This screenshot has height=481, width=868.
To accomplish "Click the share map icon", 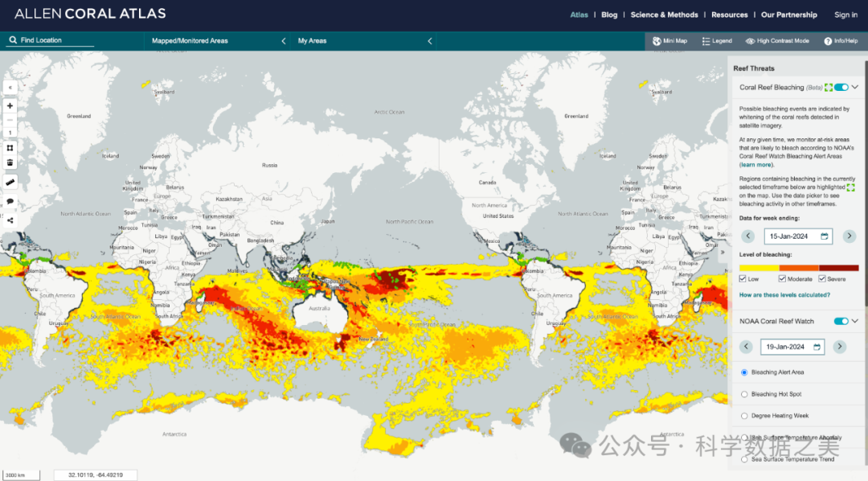I will [10, 220].
